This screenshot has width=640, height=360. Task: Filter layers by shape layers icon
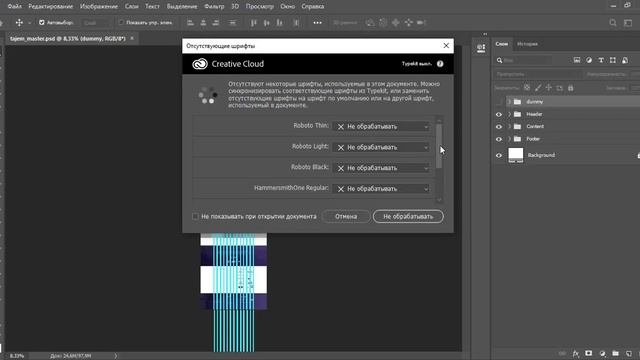[613, 60]
